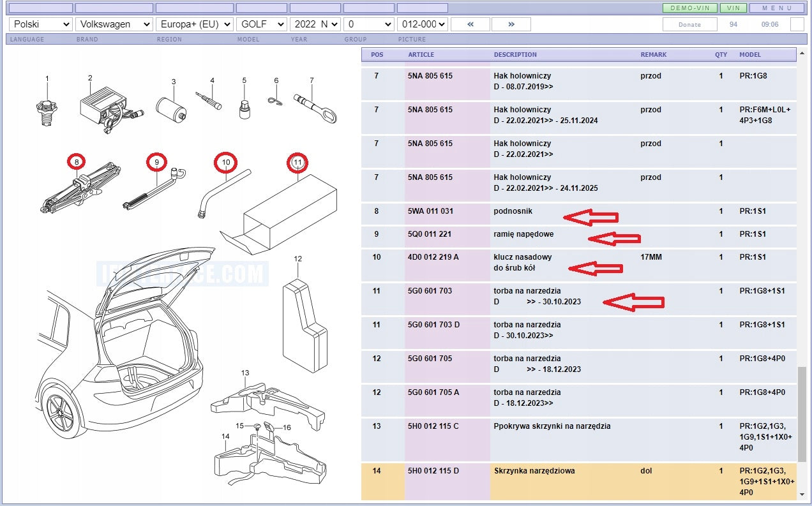Screen dimensions: 812x506
Task: Expand the 2022 year dropdown
Action: [x=315, y=24]
